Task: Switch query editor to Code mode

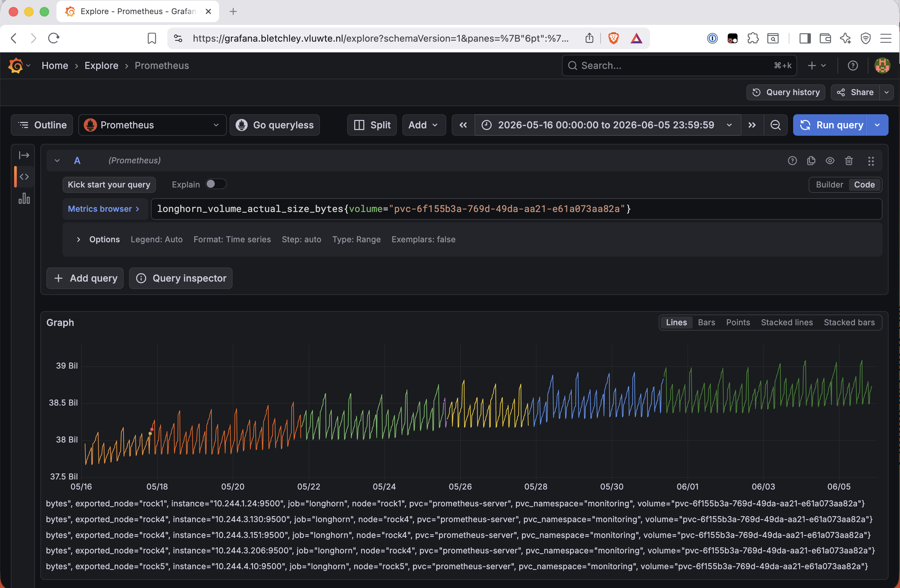Action: click(864, 184)
